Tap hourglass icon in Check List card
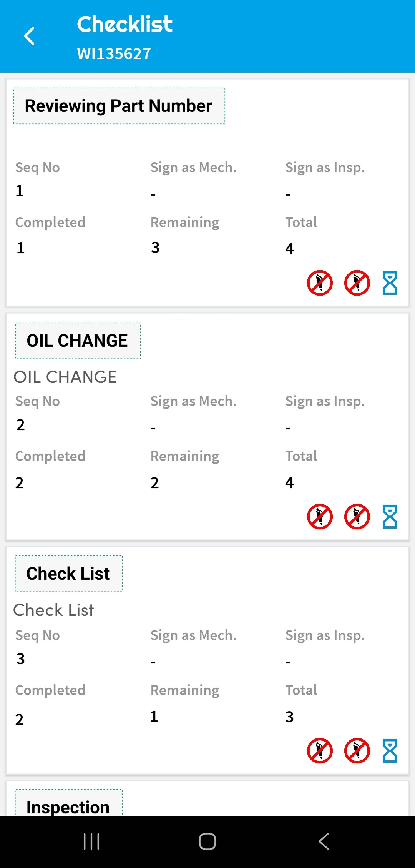 click(x=390, y=750)
